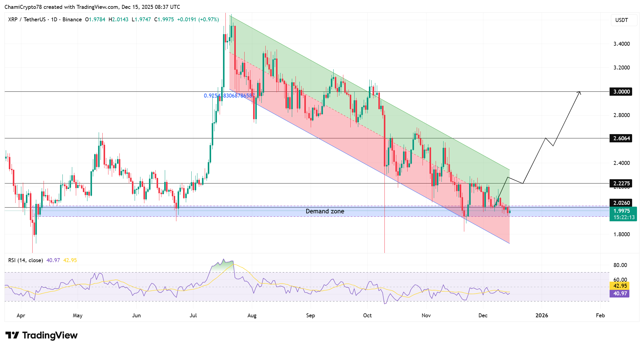Select the RSI (14, close) indicator label
Viewport: 644px width, 349px height.
pyautogui.click(x=25, y=260)
